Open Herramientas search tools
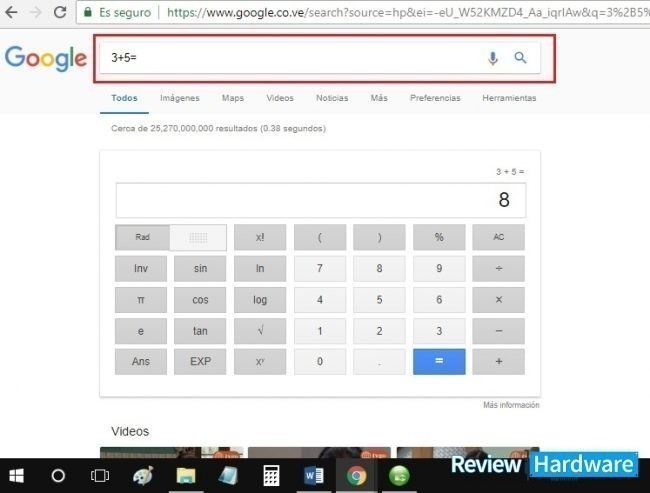This screenshot has width=650, height=493. point(509,98)
